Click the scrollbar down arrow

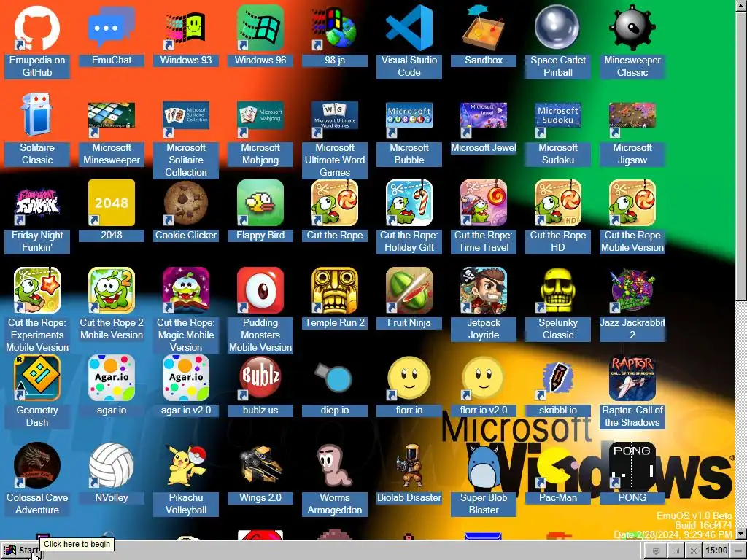pos(741,533)
